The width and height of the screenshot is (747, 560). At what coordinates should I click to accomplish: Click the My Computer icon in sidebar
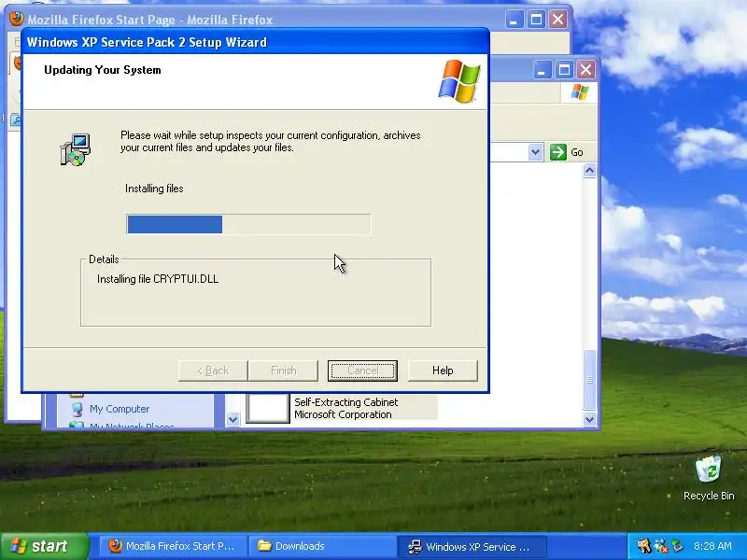77,409
